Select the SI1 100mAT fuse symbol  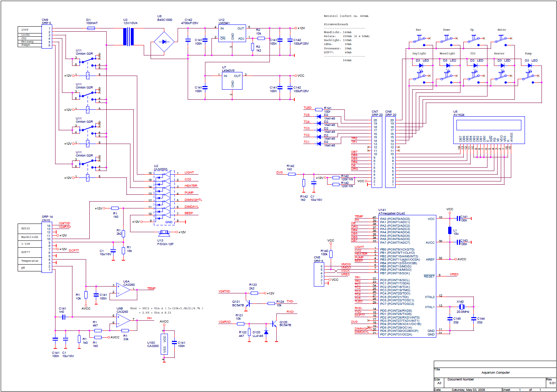pyautogui.click(x=91, y=28)
